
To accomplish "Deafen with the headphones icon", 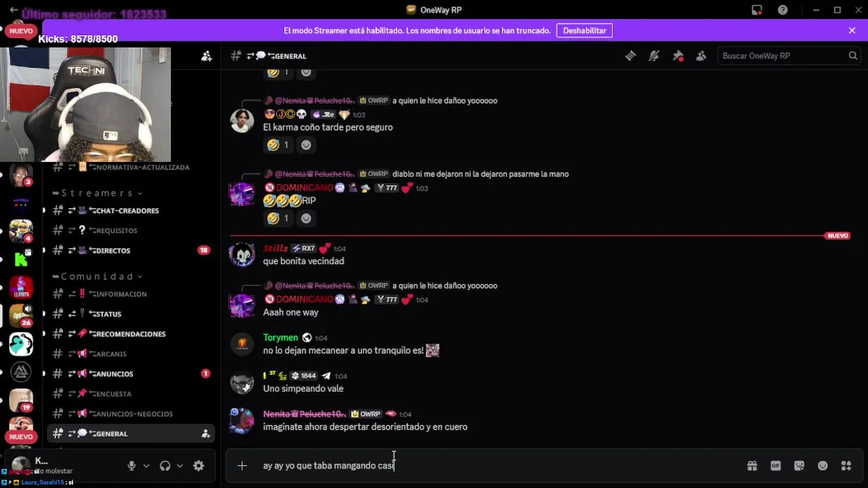I will click(x=165, y=466).
